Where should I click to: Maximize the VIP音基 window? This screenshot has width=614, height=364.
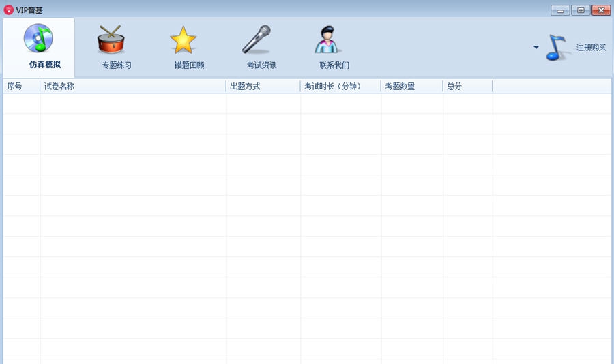pyautogui.click(x=581, y=10)
